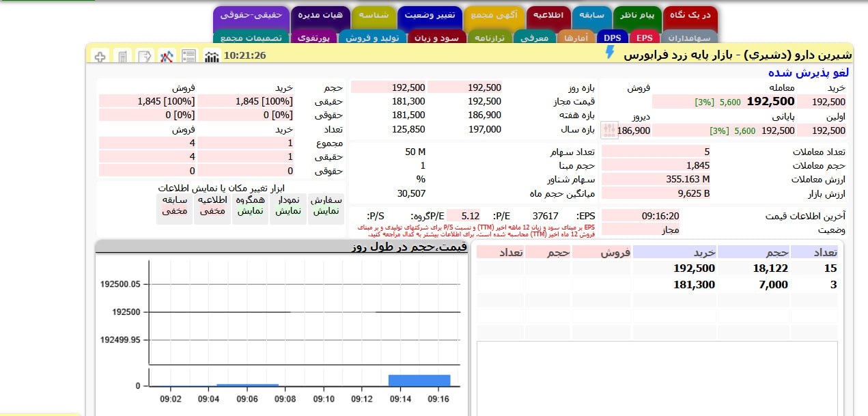Screen dimensions: 868x416
Task: Click the blue volume bar near 09:14
Action: click(419, 379)
